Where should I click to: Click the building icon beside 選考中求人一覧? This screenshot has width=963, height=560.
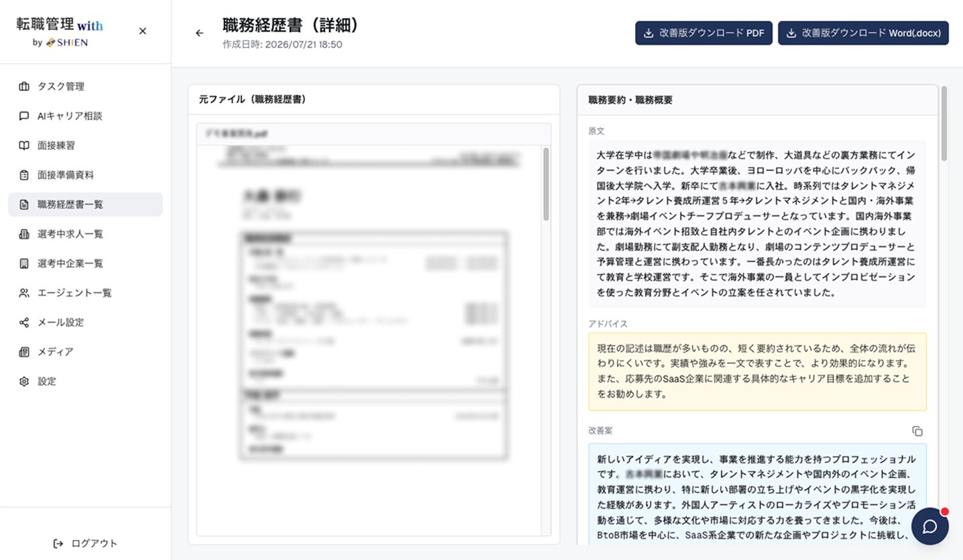[24, 234]
